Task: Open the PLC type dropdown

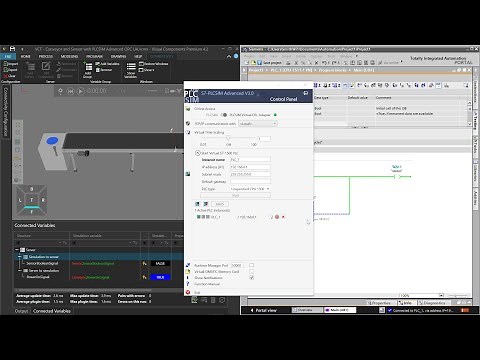Action: 250,189
